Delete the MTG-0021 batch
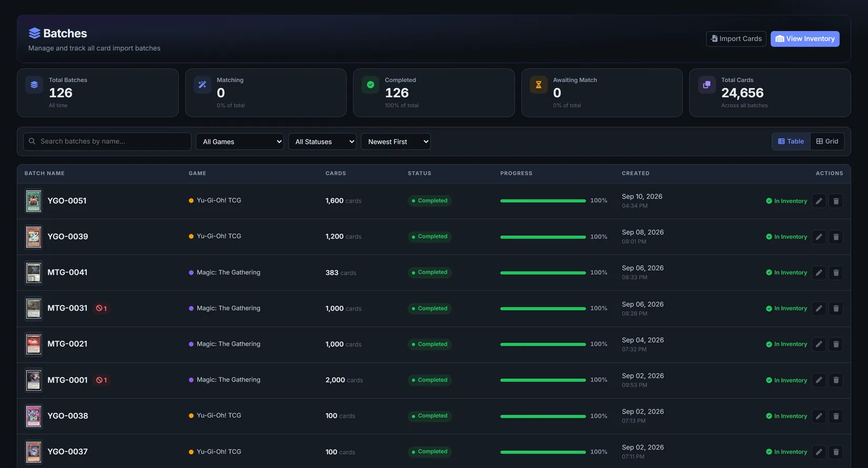The height and width of the screenshot is (468, 868). pos(836,344)
